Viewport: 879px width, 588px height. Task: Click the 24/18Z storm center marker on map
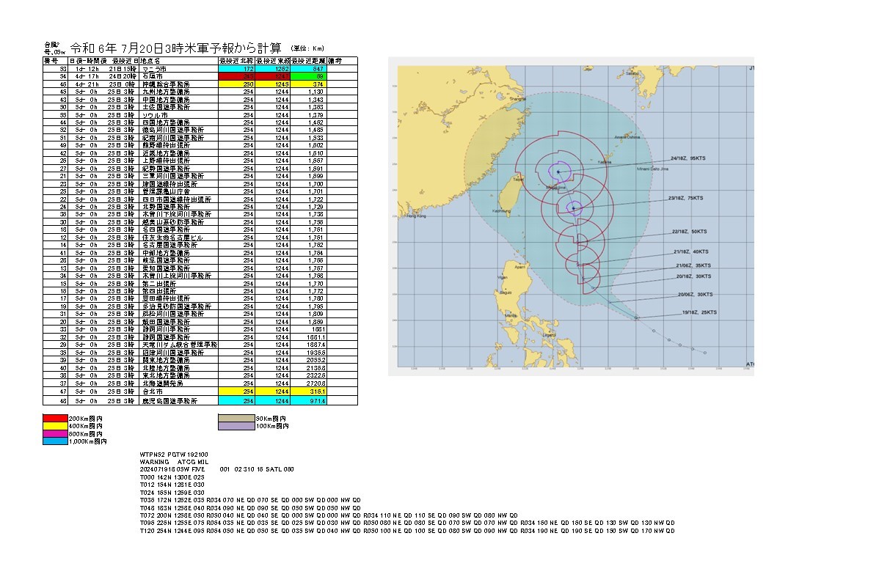[x=558, y=172]
